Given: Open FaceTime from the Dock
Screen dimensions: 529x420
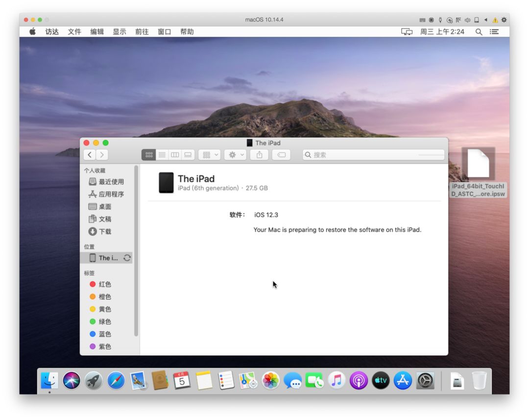Looking at the screenshot, I should tap(315, 380).
